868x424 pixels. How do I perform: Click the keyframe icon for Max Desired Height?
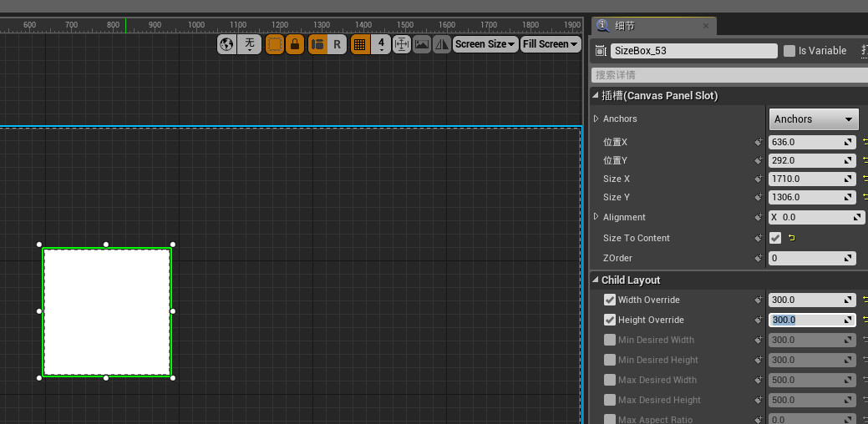pyautogui.click(x=759, y=400)
